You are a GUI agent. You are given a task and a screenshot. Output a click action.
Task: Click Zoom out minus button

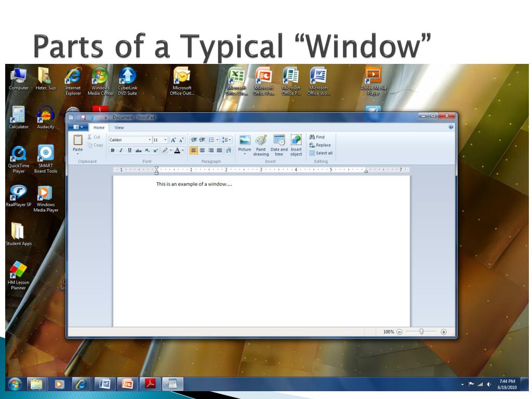pyautogui.click(x=400, y=332)
